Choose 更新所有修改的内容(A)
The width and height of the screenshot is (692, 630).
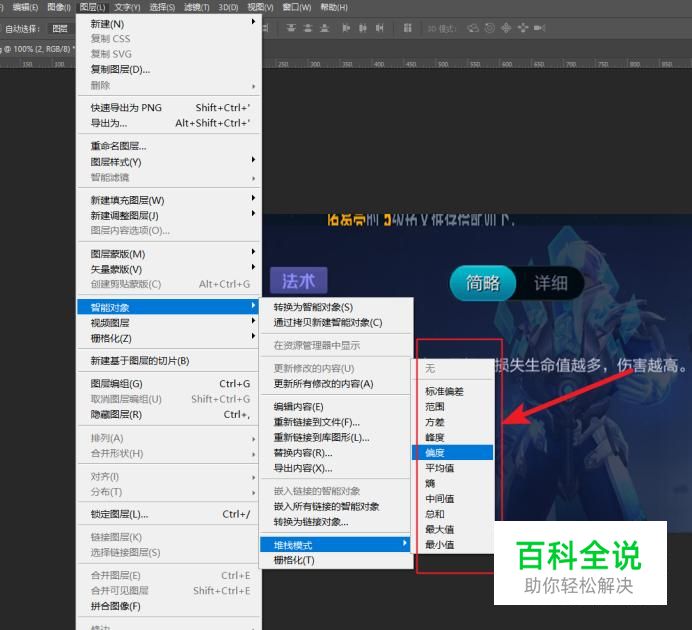click(336, 384)
